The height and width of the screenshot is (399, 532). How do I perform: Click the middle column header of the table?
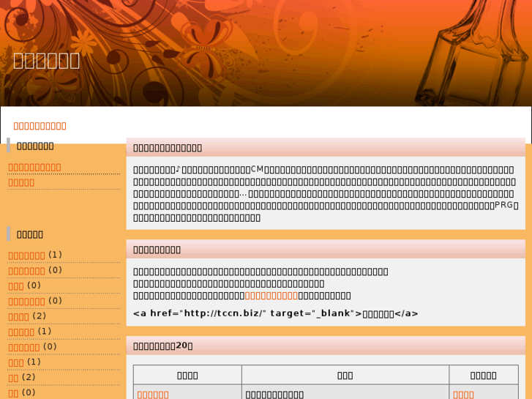(345, 376)
